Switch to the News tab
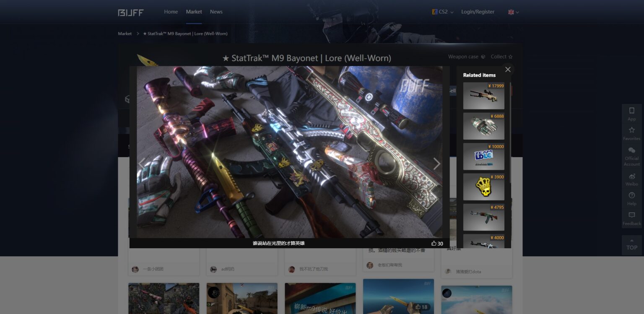The width and height of the screenshot is (644, 314). coord(216,12)
